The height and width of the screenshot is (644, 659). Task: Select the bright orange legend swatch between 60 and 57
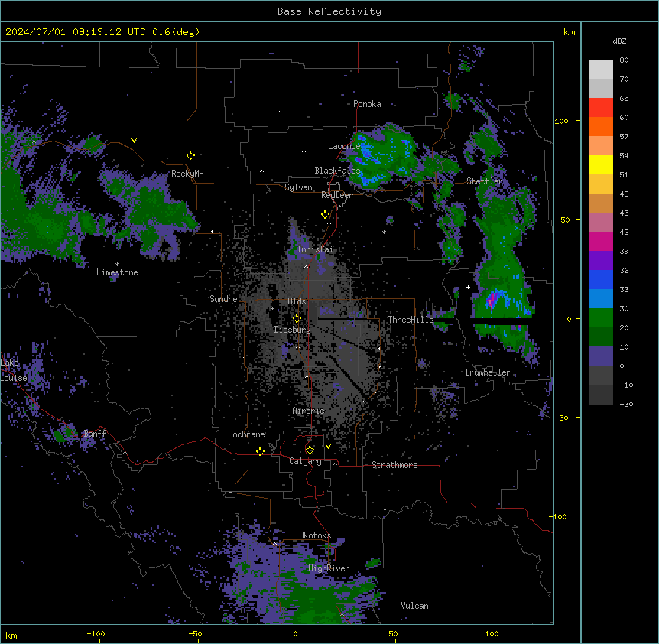(x=601, y=126)
